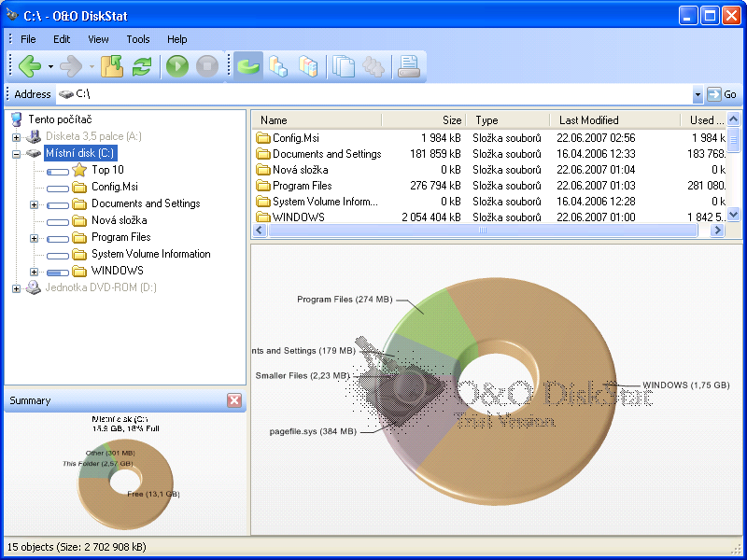The image size is (747, 560).
Task: Expand Disketa 3,5 palce (A:)
Action: [16, 137]
